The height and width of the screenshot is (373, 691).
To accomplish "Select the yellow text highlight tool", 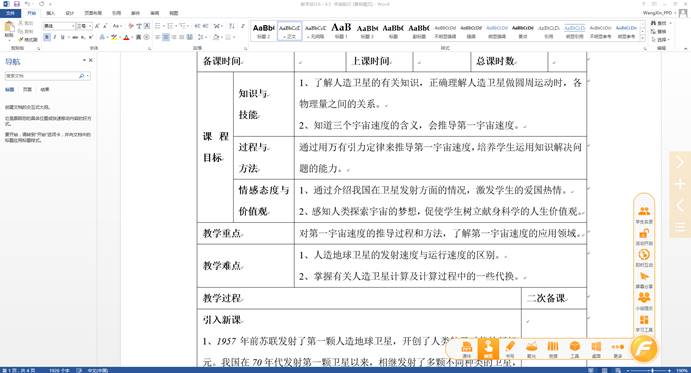I will point(114,37).
